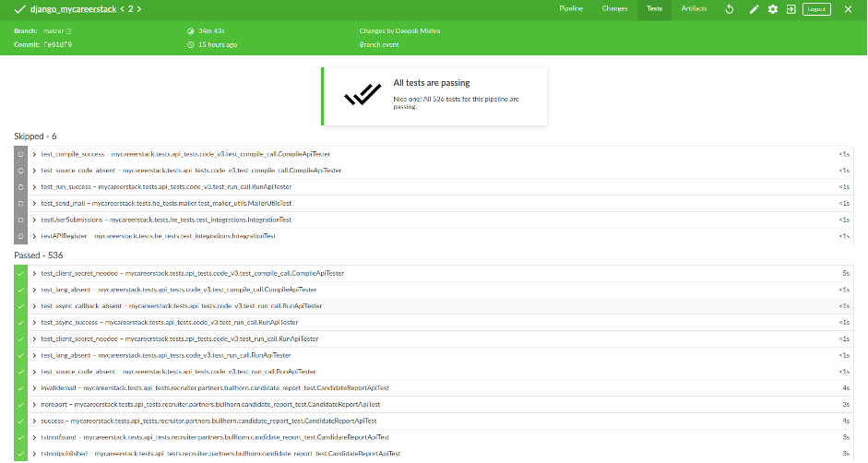The height and width of the screenshot is (463, 868).
Task: Click "Changes by Deepak Mishra" text
Action: 399,31
